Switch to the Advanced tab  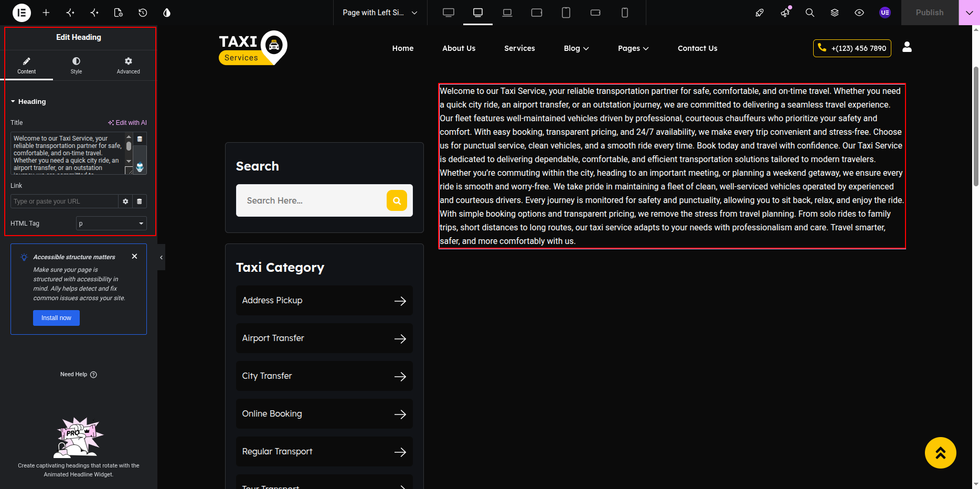(x=129, y=66)
